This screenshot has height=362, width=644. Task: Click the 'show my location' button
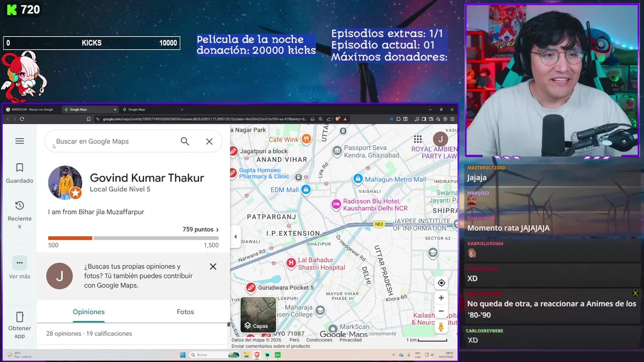tap(441, 283)
